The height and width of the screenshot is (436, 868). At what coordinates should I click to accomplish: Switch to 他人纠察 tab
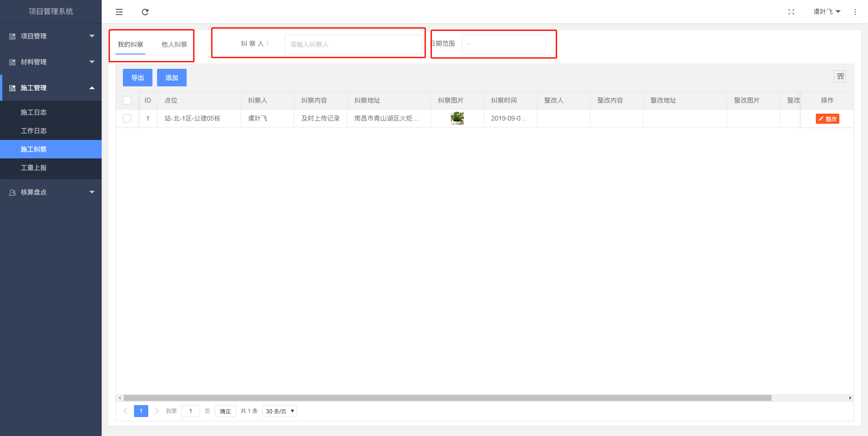[x=174, y=44]
